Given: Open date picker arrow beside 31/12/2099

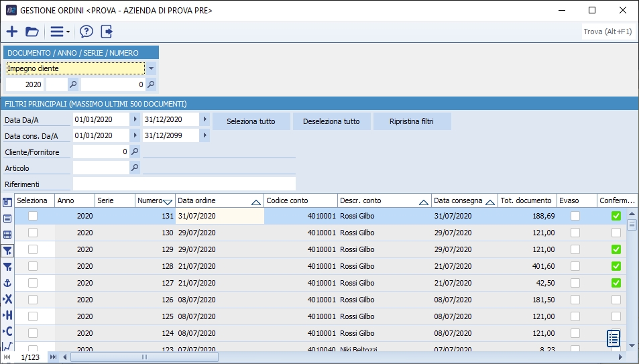Looking at the screenshot, I should click(x=205, y=135).
